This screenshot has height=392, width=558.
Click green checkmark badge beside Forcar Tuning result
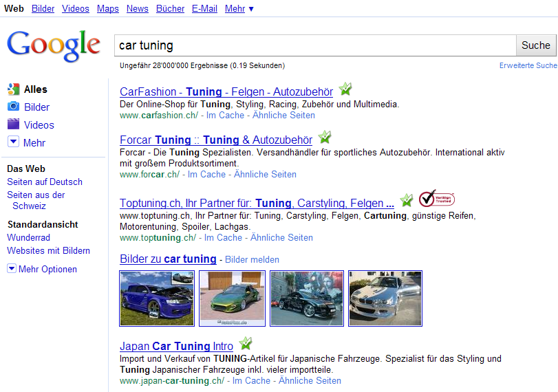tap(324, 138)
